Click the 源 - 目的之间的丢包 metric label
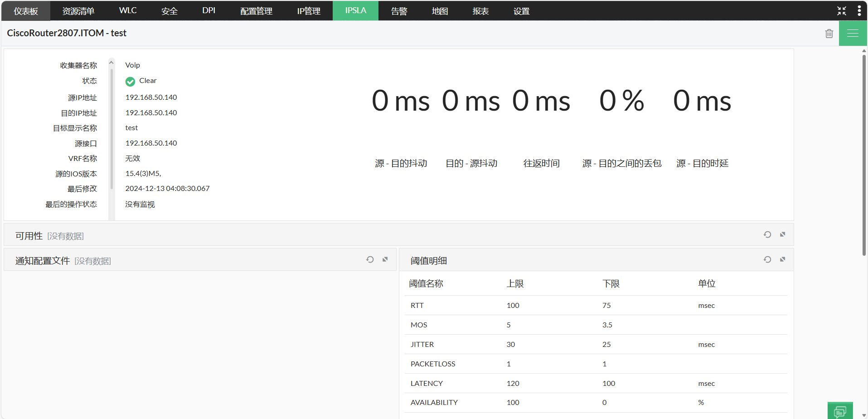868x419 pixels. (x=622, y=163)
